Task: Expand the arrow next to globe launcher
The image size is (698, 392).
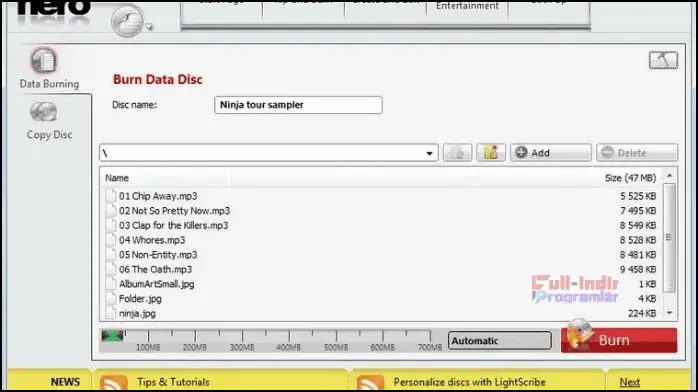Action: pos(149,27)
